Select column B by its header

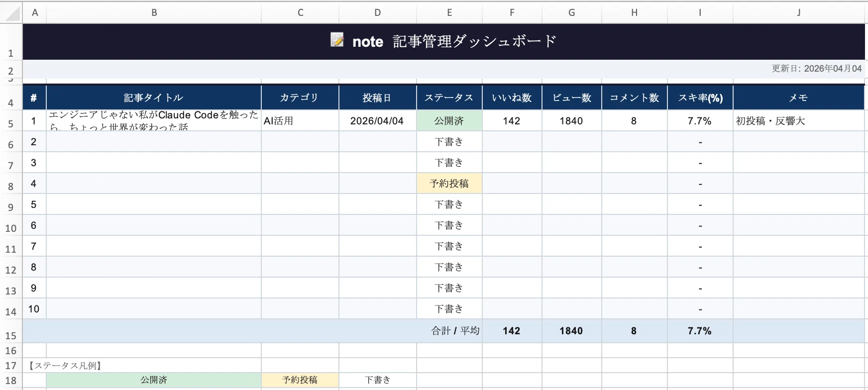(154, 12)
